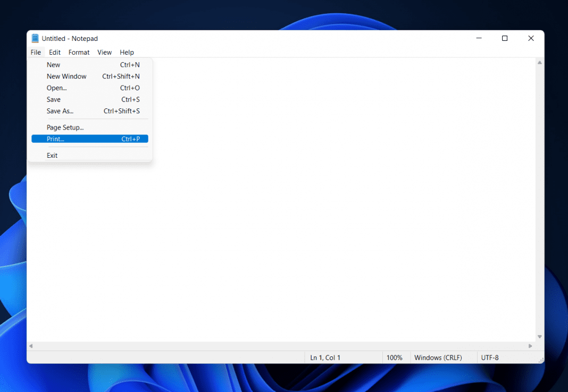Click the UTF-8 encoding indicator
Screen dimensions: 568x392
[490, 357]
